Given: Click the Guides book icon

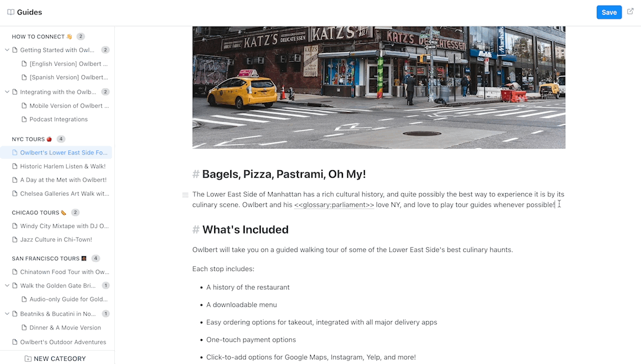Looking at the screenshot, I should tap(11, 12).
